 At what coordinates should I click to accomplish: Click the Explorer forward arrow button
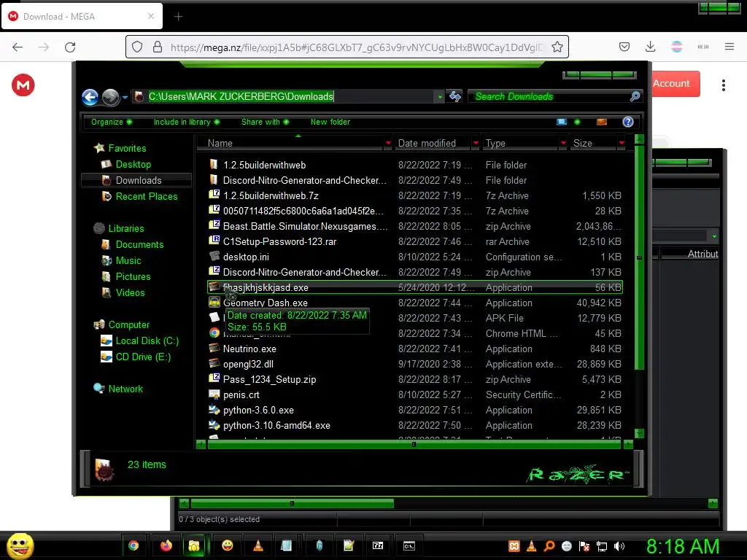tap(111, 97)
